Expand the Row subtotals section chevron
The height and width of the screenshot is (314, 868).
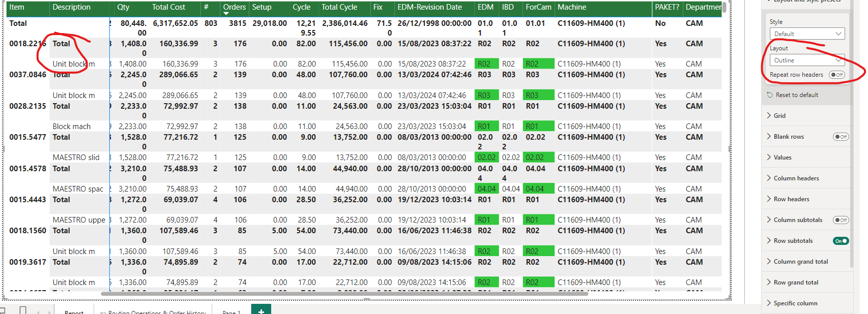[769, 241]
